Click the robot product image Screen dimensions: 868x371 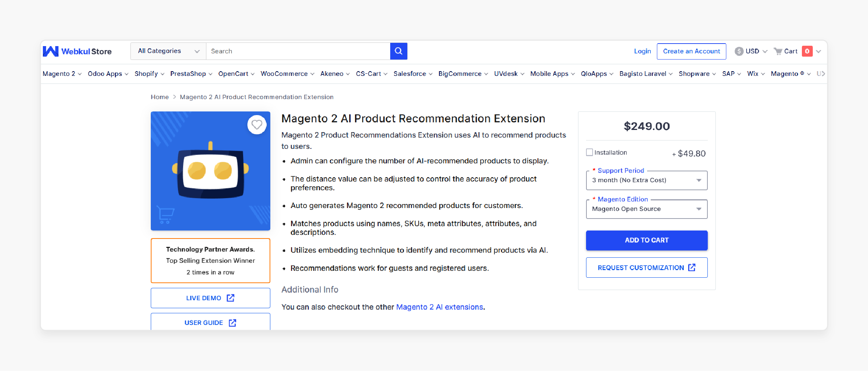click(x=210, y=171)
